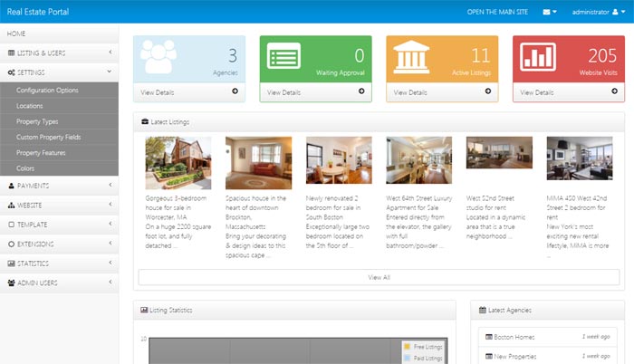
Task: Click 'West 64th Street Luxury Apartment' listing title
Action: (418, 203)
